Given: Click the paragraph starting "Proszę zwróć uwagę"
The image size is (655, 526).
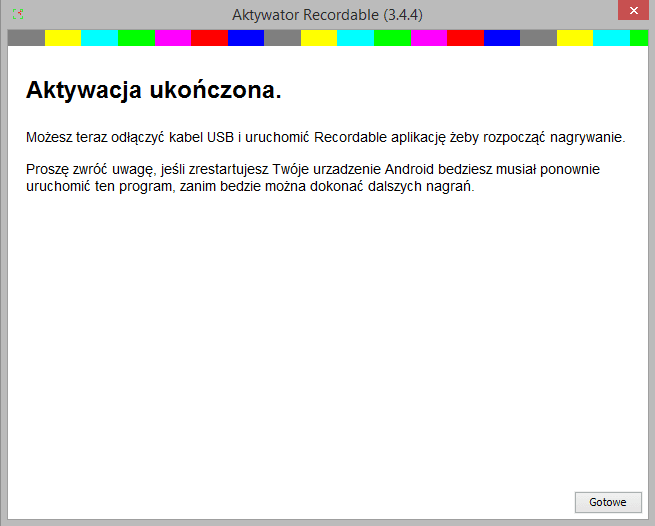Looking at the screenshot, I should 313,178.
